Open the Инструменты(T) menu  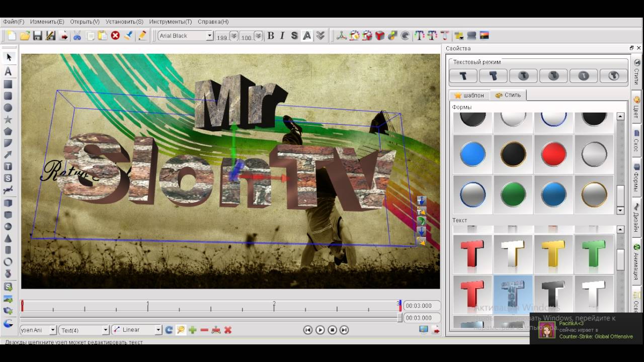[x=170, y=22]
